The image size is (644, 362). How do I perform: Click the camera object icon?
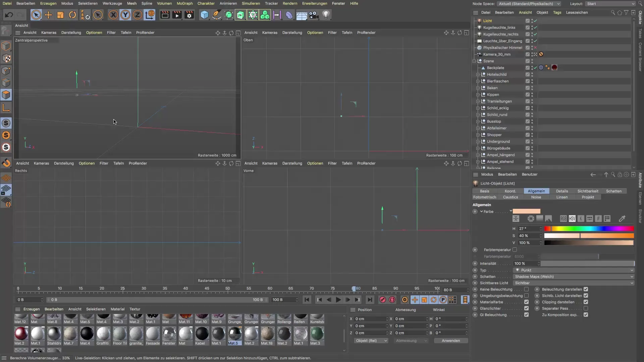pyautogui.click(x=314, y=15)
